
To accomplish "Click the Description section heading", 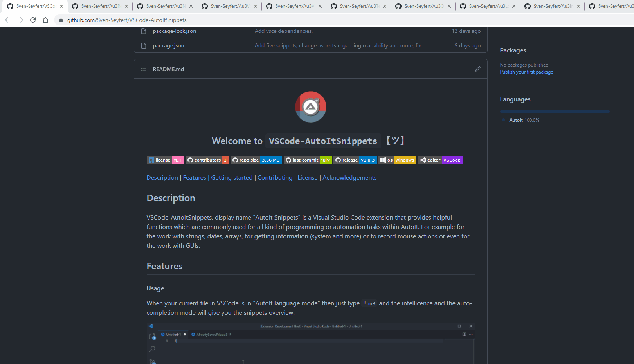I will [171, 198].
